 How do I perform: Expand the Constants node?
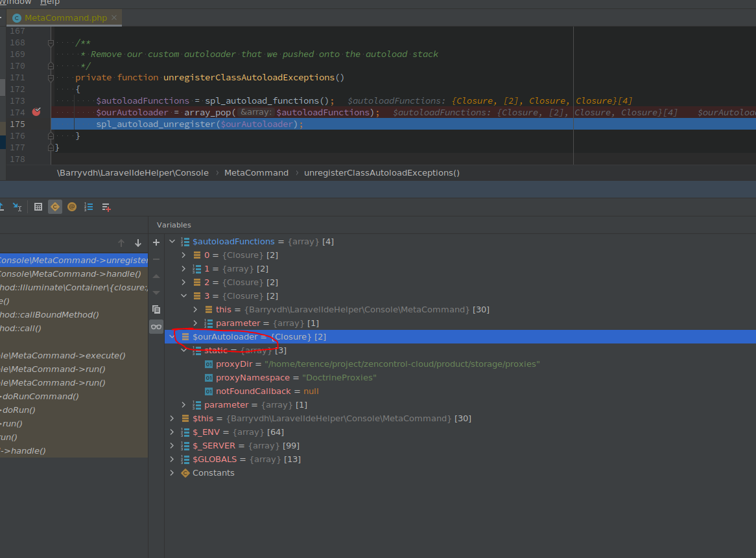(172, 472)
